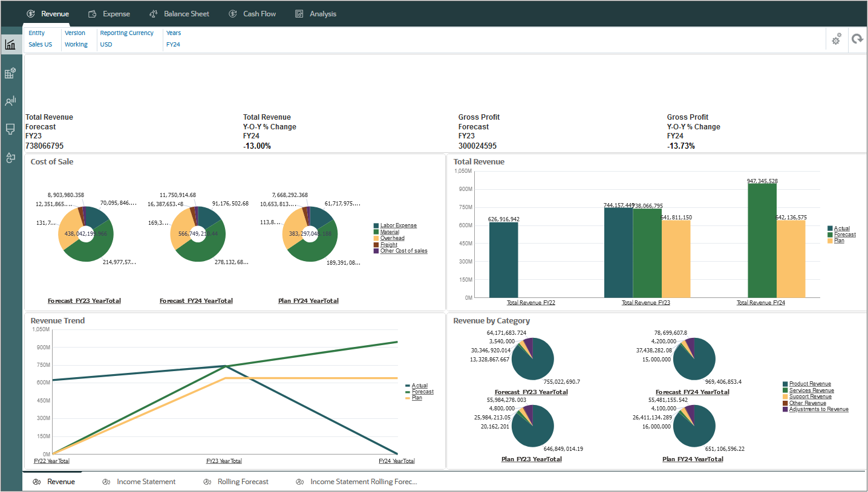This screenshot has width=868, height=492.
Task: Toggle the Plan series in Revenue Trend legend
Action: [417, 398]
